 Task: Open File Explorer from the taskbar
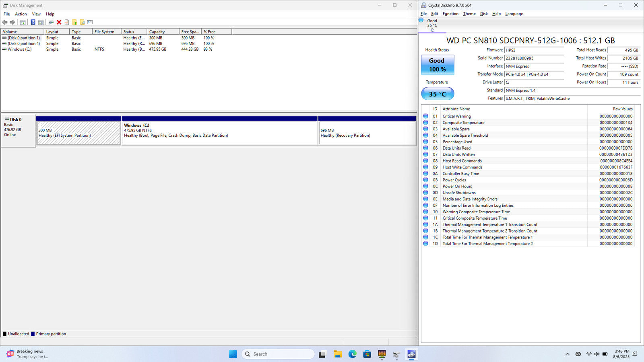pos(337,354)
